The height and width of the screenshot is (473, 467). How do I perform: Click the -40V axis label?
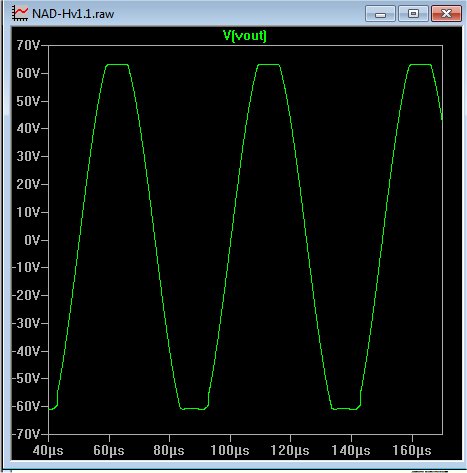[x=26, y=351]
